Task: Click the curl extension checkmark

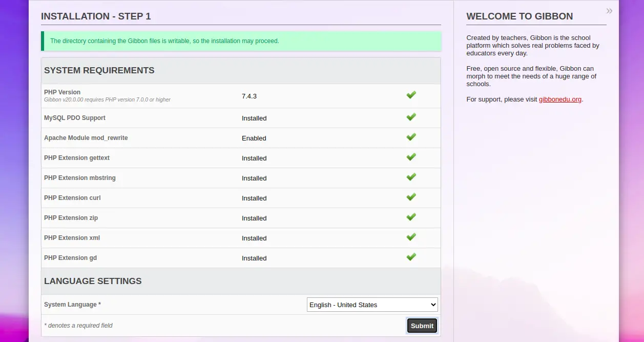Action: click(411, 197)
